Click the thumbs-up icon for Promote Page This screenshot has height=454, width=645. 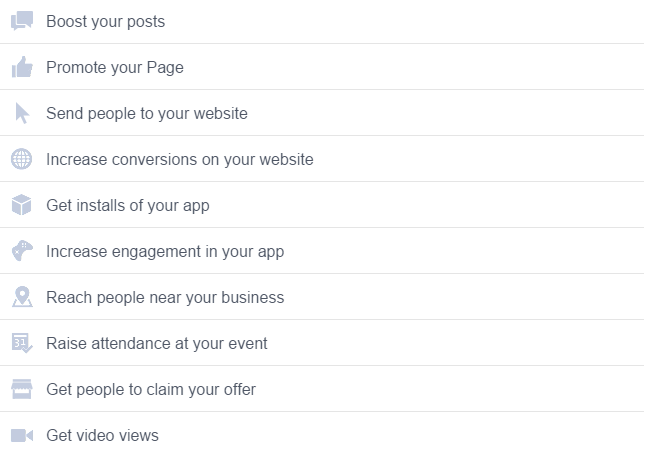(x=22, y=67)
